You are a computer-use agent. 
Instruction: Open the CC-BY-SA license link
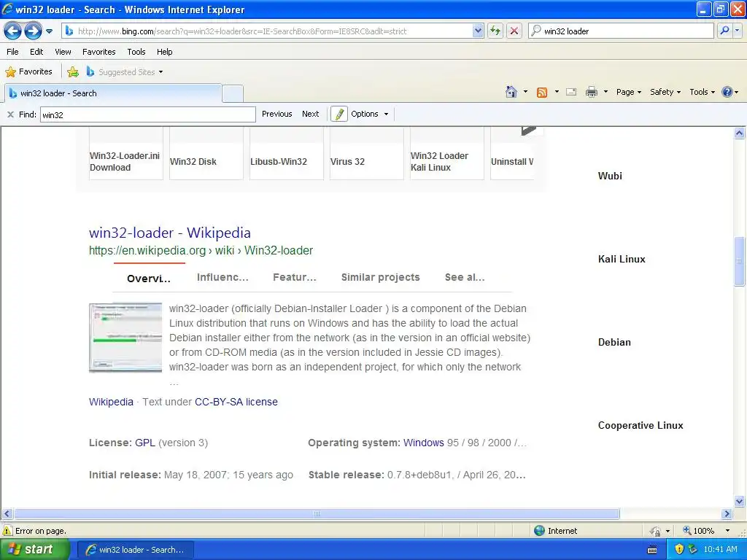pyautogui.click(x=236, y=402)
